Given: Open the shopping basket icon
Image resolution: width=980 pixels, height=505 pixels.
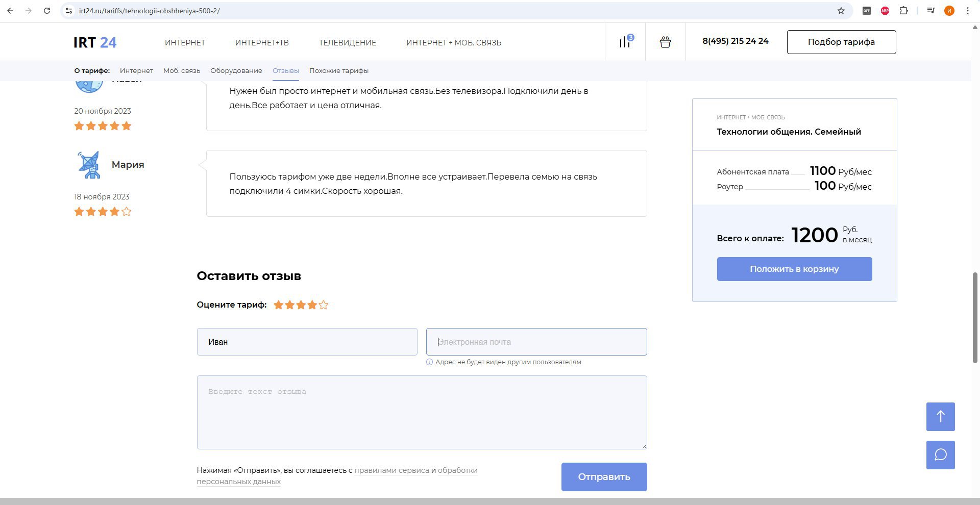Looking at the screenshot, I should coord(665,42).
